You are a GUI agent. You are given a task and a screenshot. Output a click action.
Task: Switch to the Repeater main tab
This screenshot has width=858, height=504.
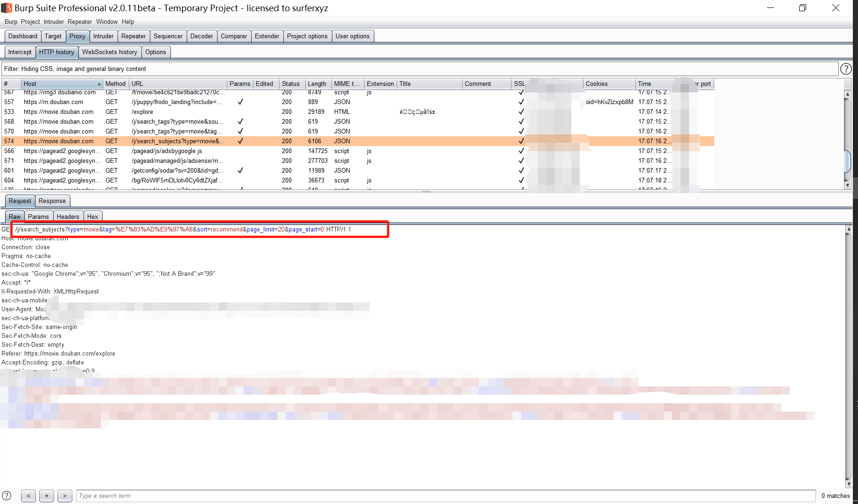134,36
